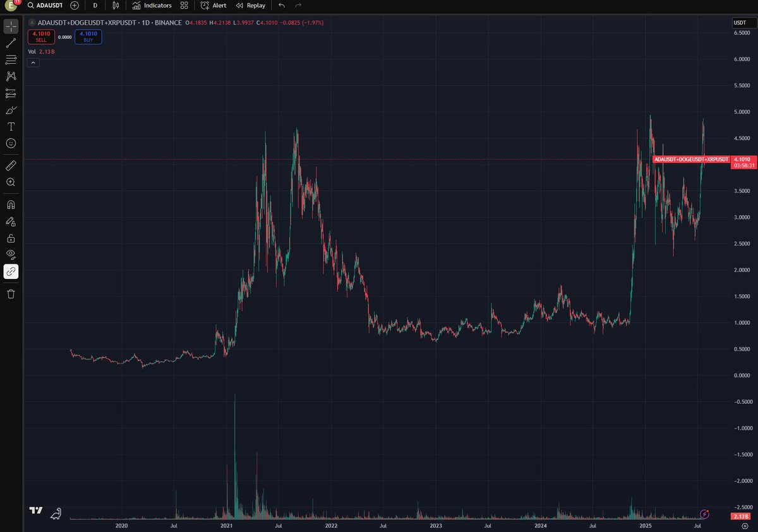The image size is (758, 532).
Task: Remove drawings with trash icon
Action: pos(11,293)
